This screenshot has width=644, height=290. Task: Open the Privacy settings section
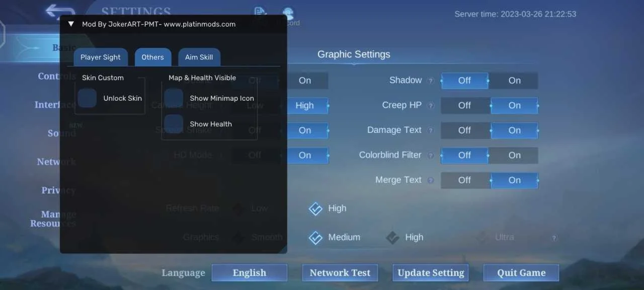[x=59, y=190]
